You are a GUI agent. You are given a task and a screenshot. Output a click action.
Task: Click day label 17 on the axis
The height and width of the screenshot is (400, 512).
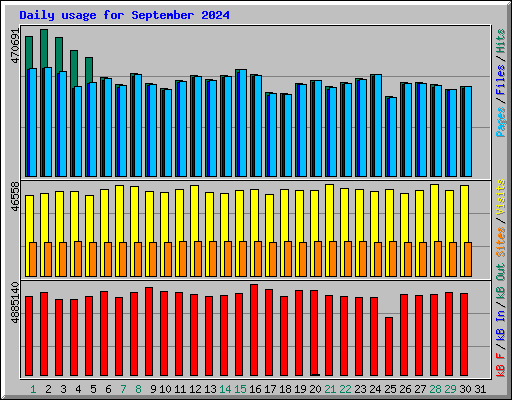pos(270,389)
